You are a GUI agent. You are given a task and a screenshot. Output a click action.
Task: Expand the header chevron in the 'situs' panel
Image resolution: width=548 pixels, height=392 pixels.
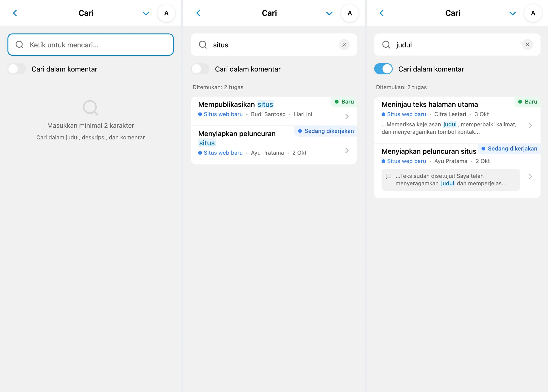point(329,13)
